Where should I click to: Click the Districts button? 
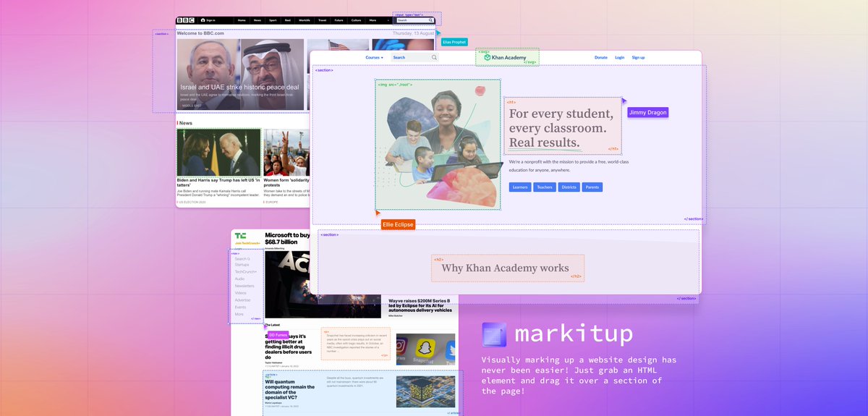coord(569,187)
